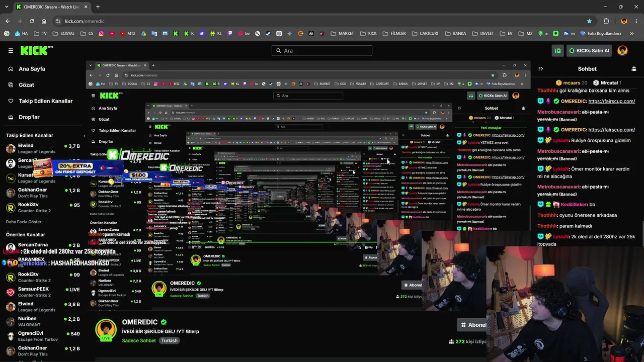The width and height of the screenshot is (644, 362).
Task: Click Daha Fazla Göster in the sidebar
Action: (x=24, y=222)
